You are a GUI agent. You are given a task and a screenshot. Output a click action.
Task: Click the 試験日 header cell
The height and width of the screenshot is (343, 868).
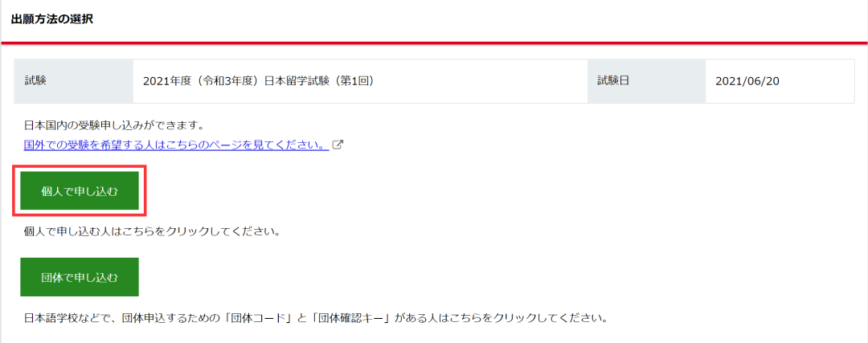646,81
